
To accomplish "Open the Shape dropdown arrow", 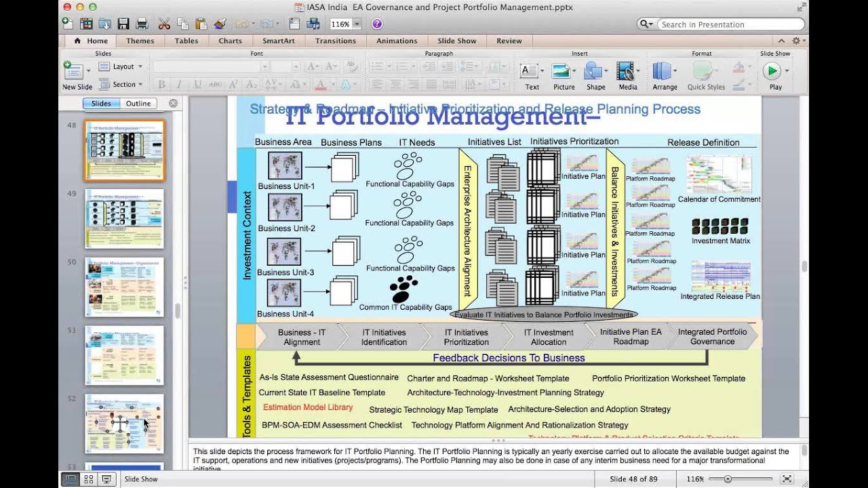I will tap(607, 70).
